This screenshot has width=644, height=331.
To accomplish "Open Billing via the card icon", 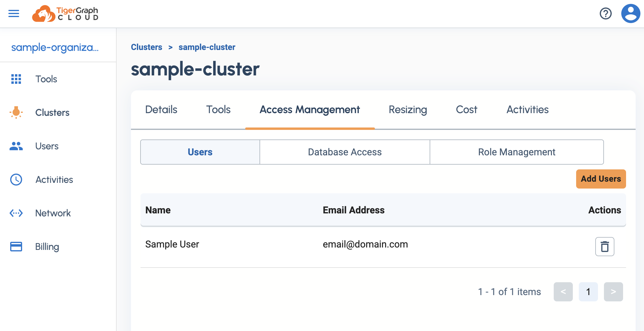I will pos(16,247).
